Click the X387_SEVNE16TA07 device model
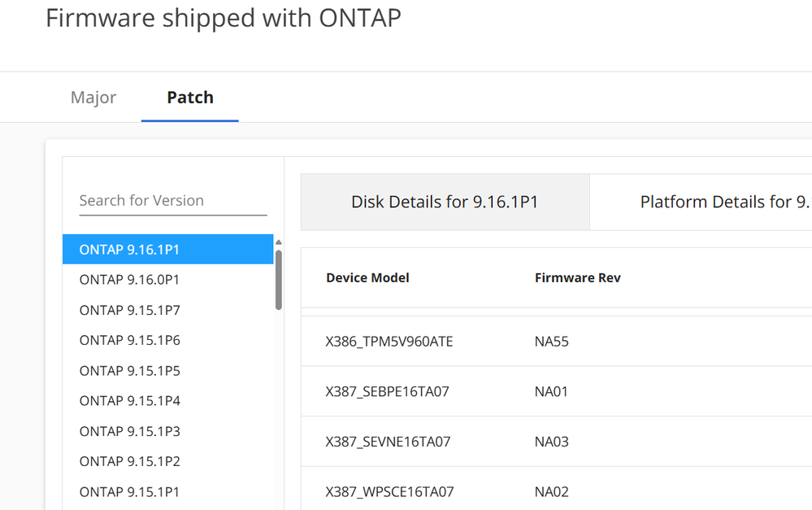 [x=388, y=442]
